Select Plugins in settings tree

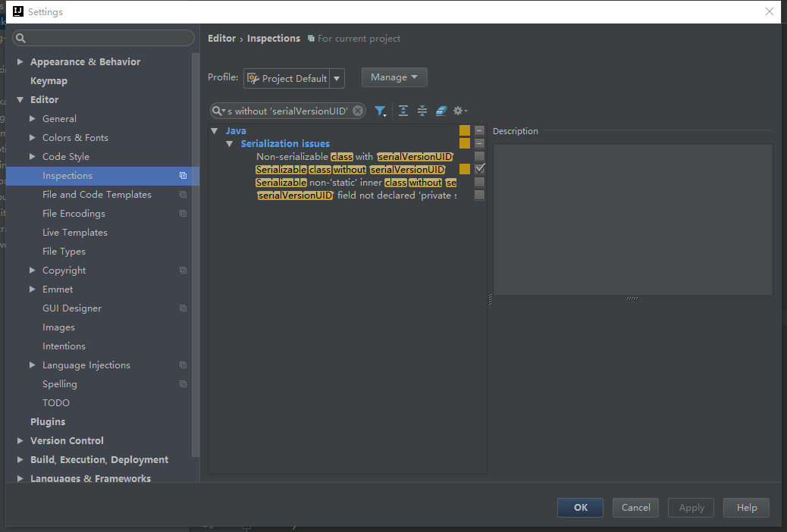pos(48,421)
